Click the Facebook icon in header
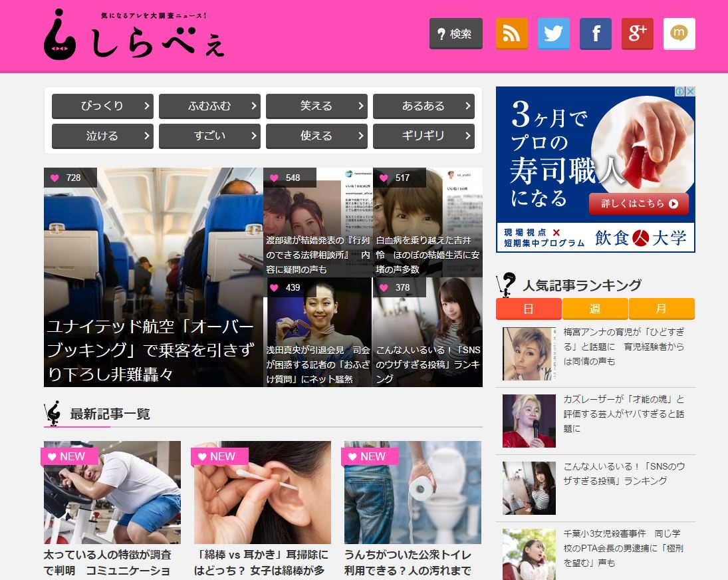Image resolution: width=728 pixels, height=580 pixels. pos(595,33)
